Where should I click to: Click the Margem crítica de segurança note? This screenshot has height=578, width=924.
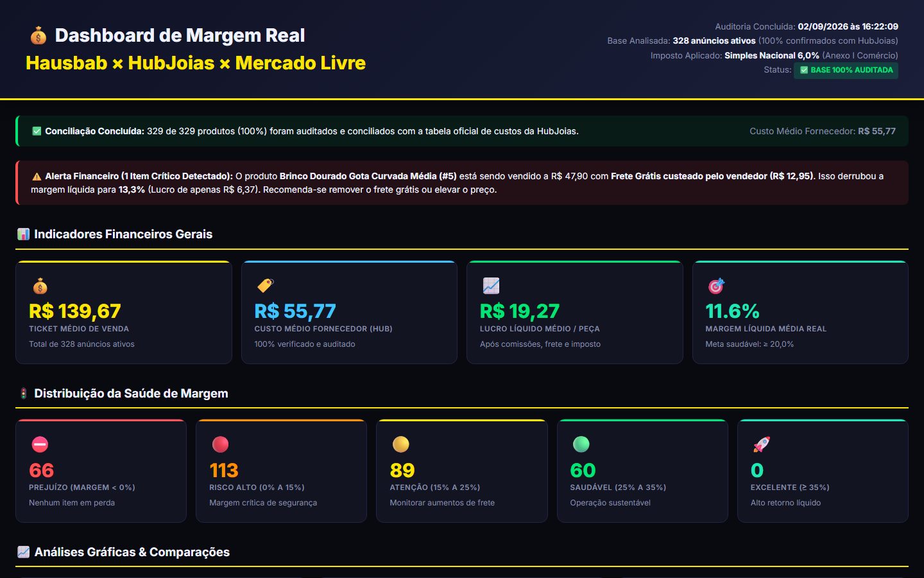point(263,503)
